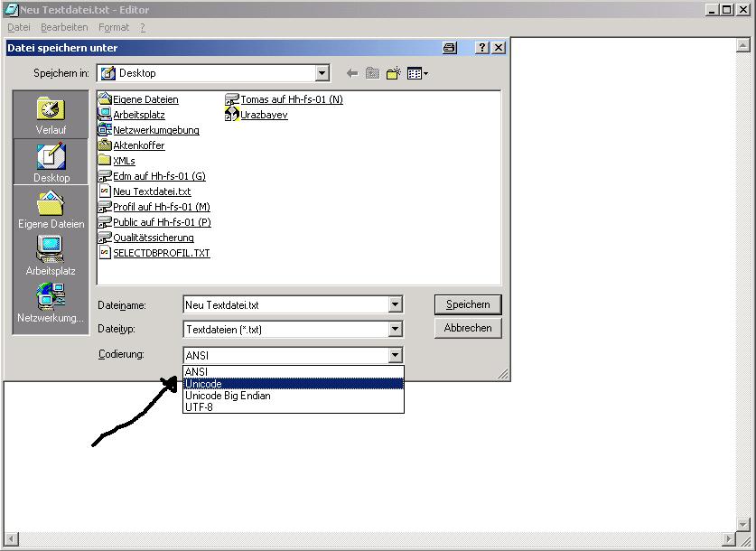Click the dialog's printer-like title bar icon
This screenshot has height=551, width=756.
pos(450,48)
